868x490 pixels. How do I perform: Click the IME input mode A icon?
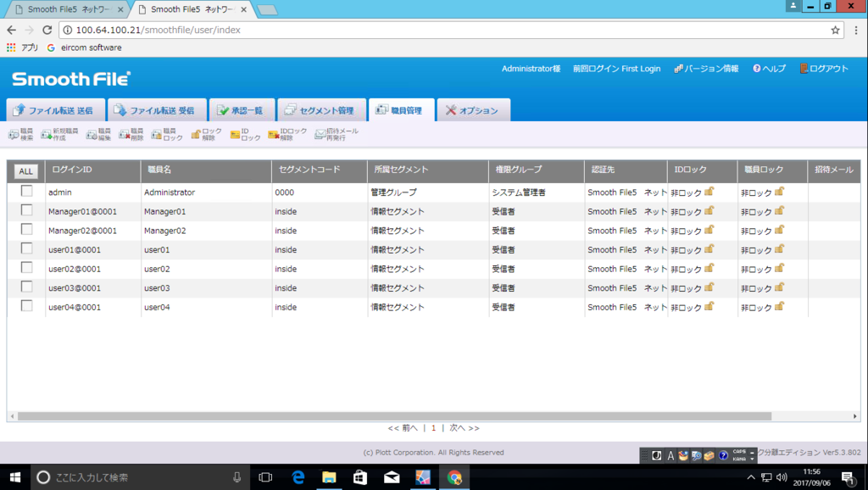tap(670, 456)
